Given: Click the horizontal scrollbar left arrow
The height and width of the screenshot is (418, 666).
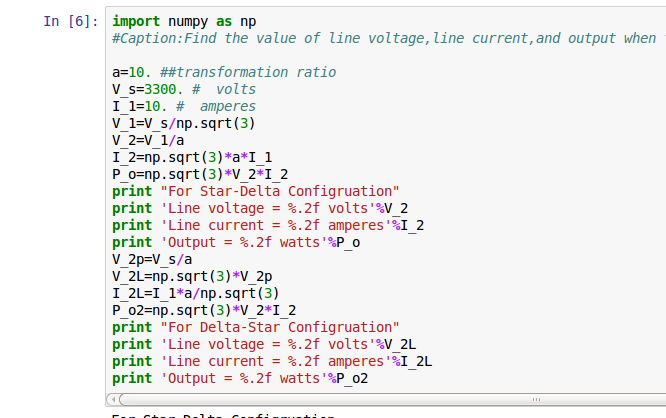Looking at the screenshot, I should click(x=112, y=398).
